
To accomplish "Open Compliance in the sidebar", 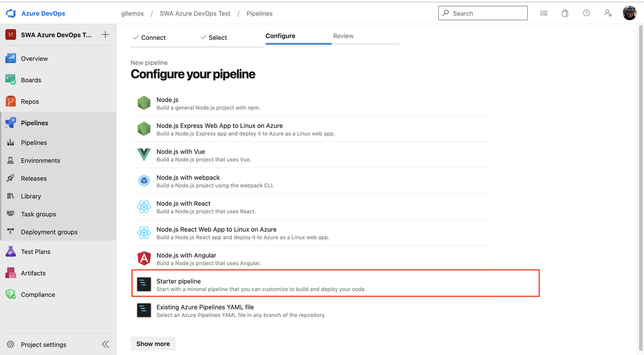I will click(58, 295).
